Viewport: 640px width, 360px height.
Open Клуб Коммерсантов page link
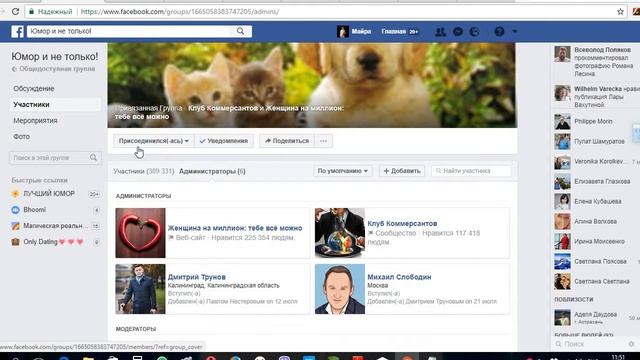[402, 223]
